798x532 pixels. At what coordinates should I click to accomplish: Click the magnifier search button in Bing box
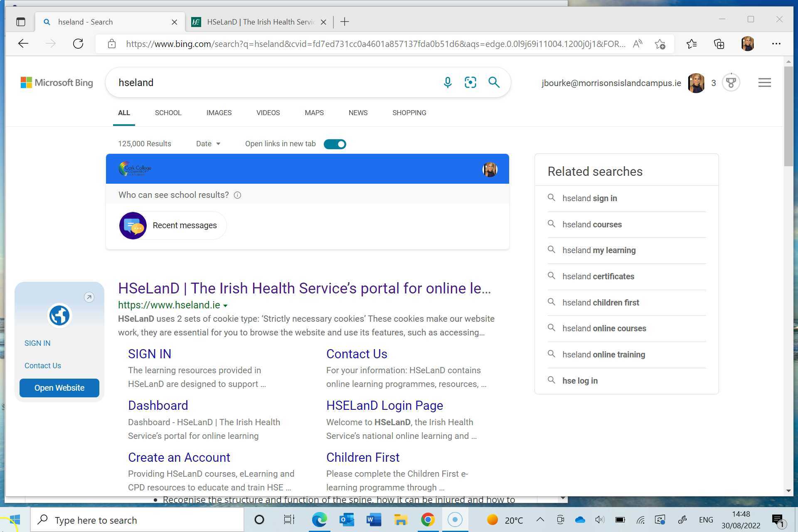point(494,82)
